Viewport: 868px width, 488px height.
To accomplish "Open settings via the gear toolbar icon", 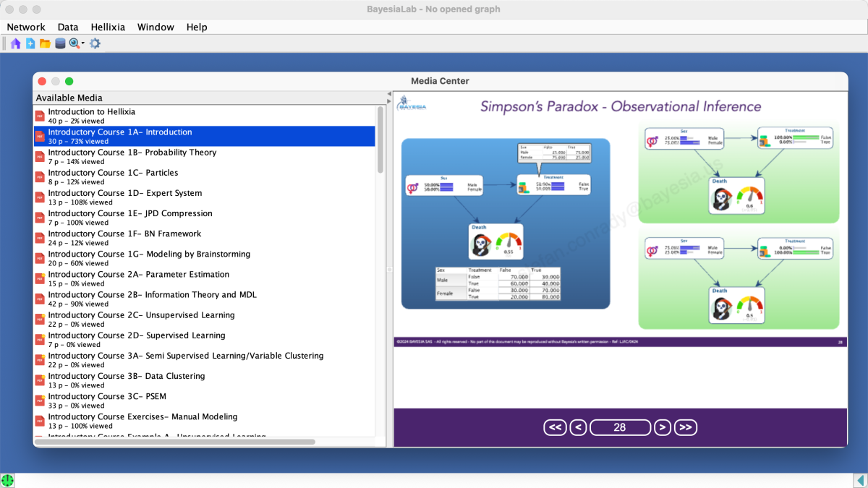I will point(95,43).
